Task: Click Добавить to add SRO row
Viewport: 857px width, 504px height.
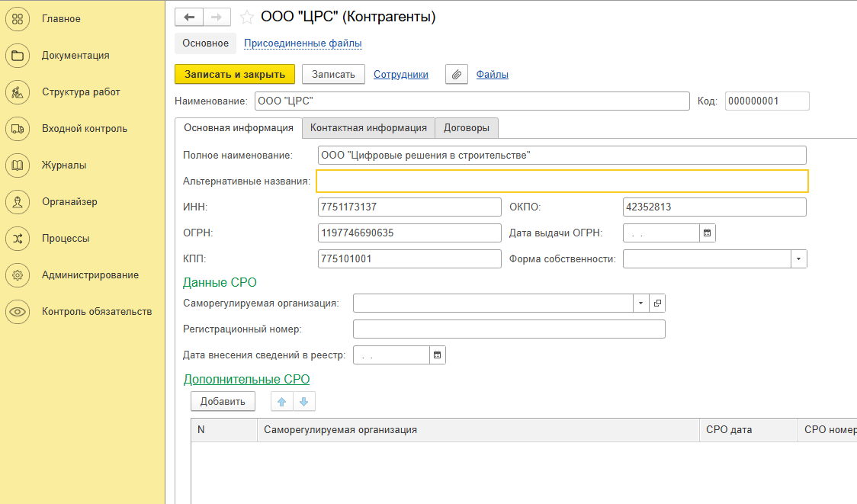Action: 223,401
